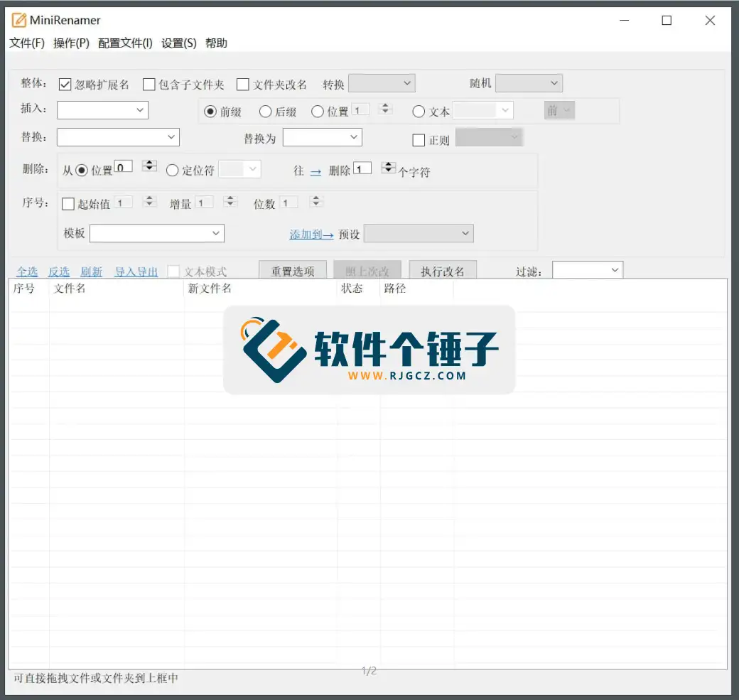Screen dimensions: 739x700
Task: Click the 新文件名 column header
Action: (x=260, y=288)
